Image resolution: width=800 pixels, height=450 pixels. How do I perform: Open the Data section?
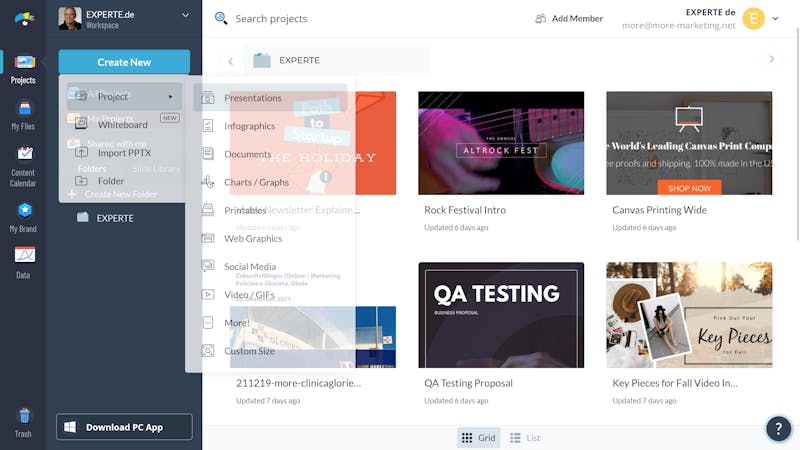pos(23,263)
